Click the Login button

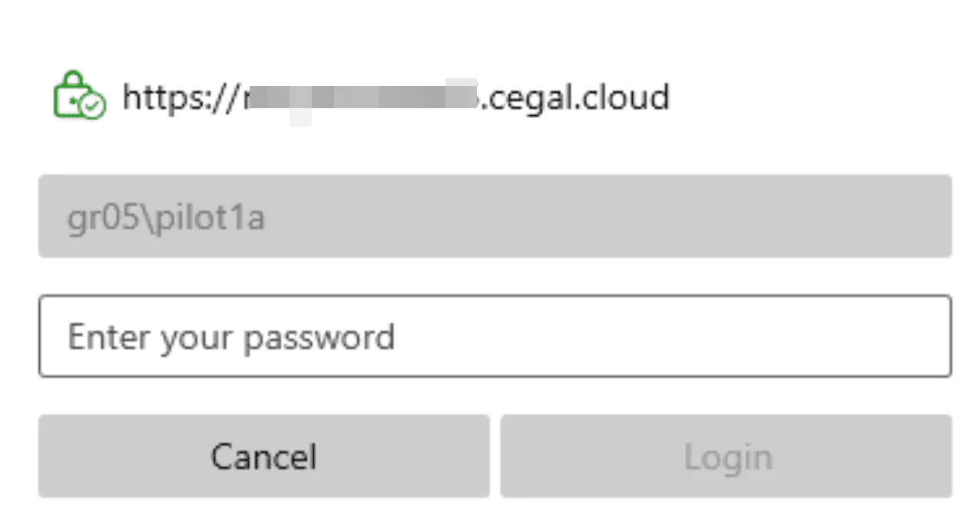point(726,457)
